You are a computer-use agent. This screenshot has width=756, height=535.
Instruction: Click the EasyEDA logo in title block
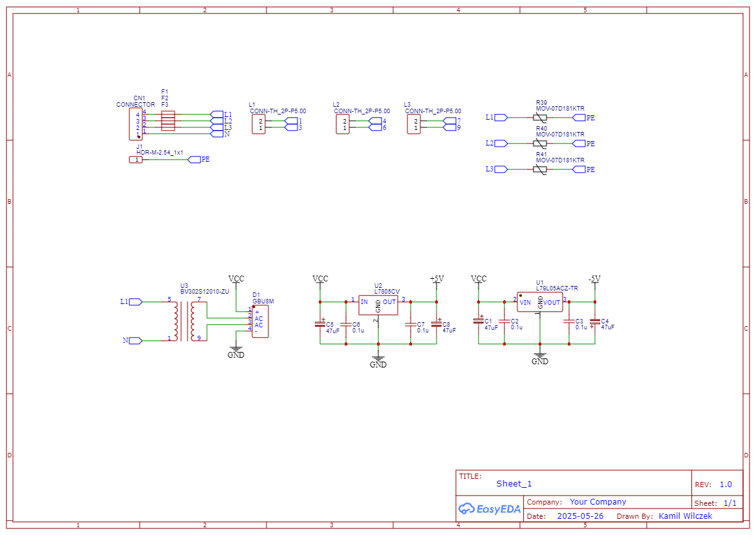(490, 508)
